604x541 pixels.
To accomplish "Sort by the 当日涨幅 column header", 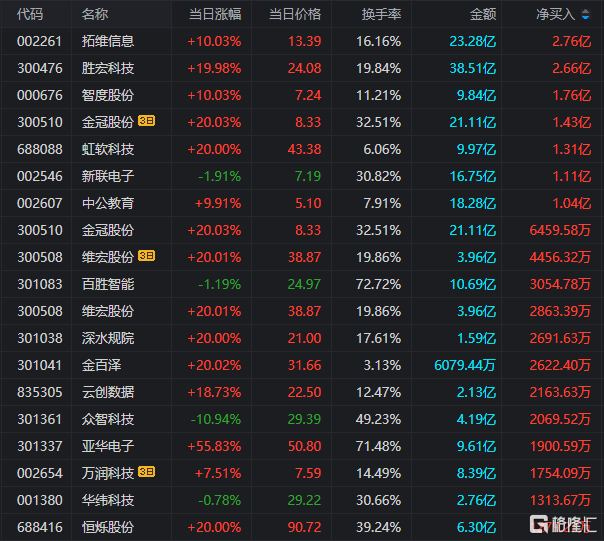I will [215, 14].
